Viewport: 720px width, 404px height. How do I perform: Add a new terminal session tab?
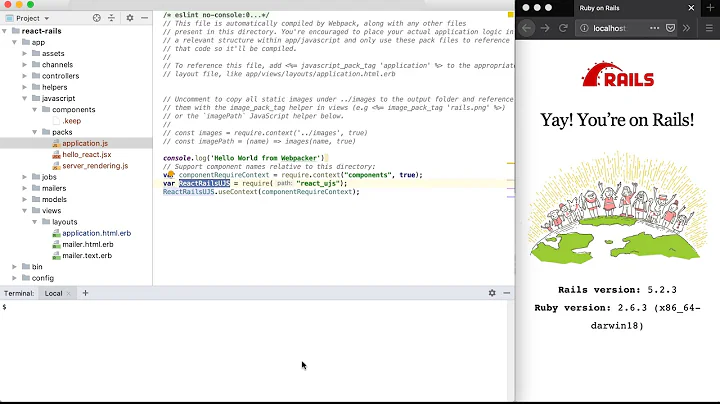(85, 293)
